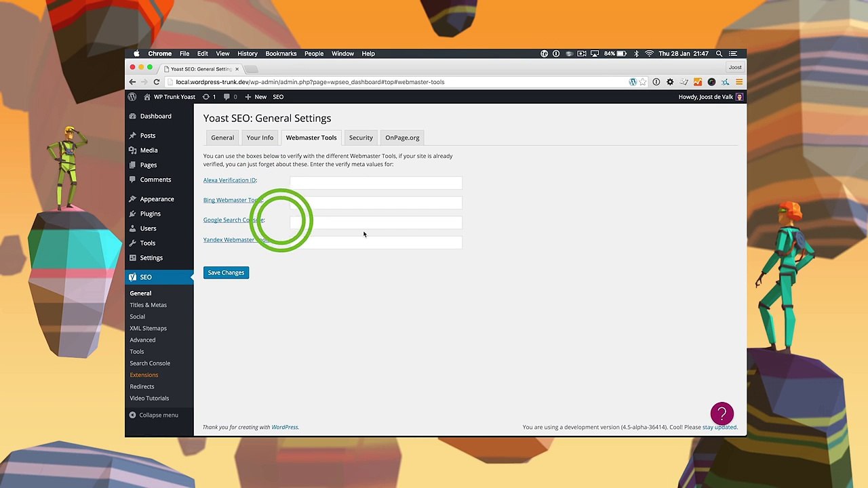
Task: Open the History menu in Chrome
Action: pyautogui.click(x=248, y=54)
